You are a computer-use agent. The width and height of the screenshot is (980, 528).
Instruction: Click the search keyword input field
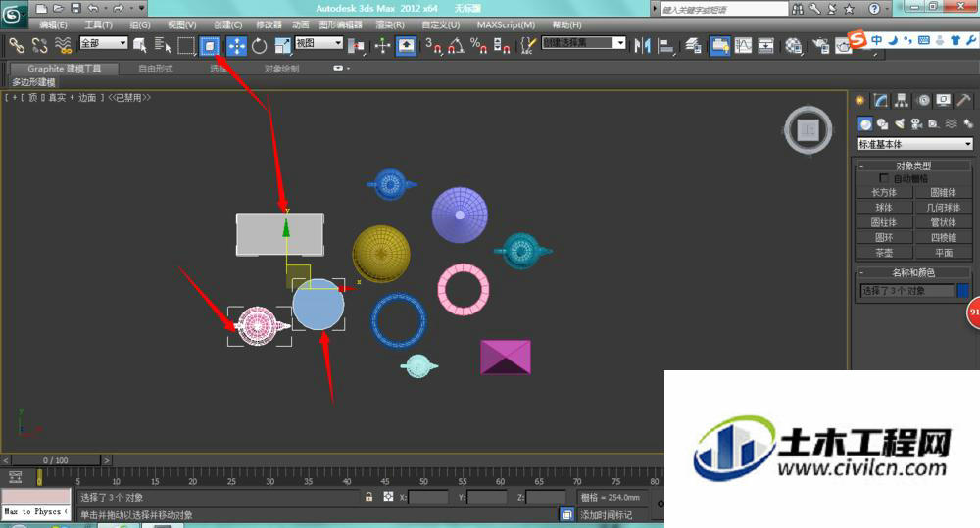(724, 10)
